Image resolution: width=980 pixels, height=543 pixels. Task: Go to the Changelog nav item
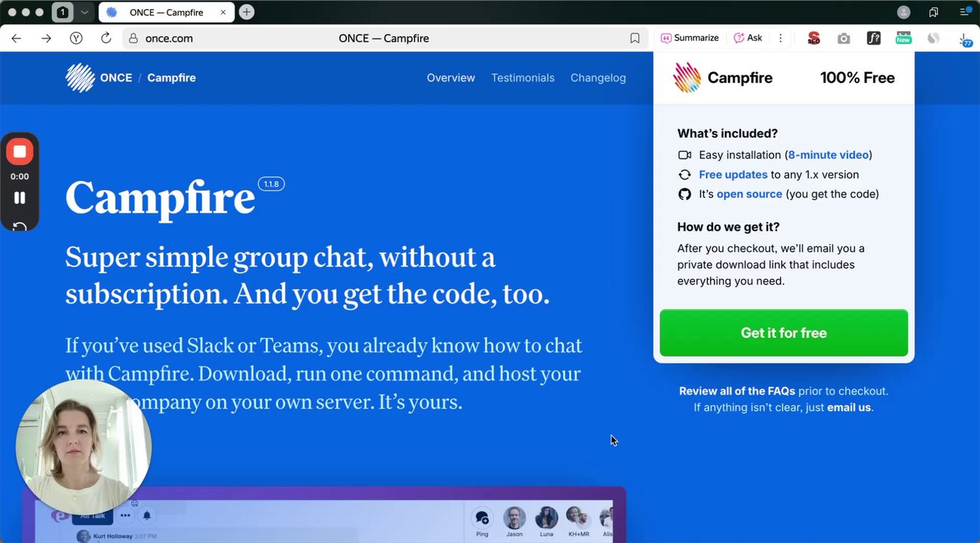[x=598, y=78]
